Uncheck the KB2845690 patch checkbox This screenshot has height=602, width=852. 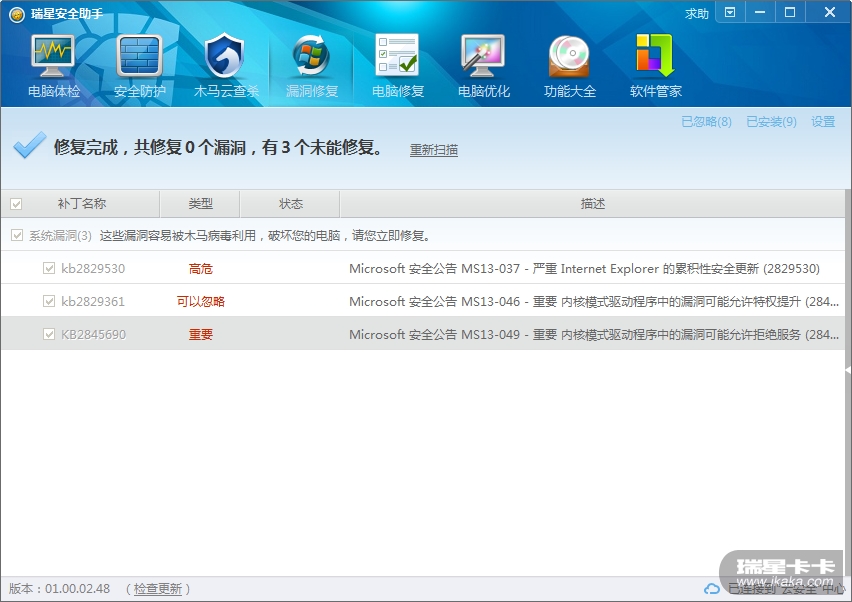coord(49,334)
